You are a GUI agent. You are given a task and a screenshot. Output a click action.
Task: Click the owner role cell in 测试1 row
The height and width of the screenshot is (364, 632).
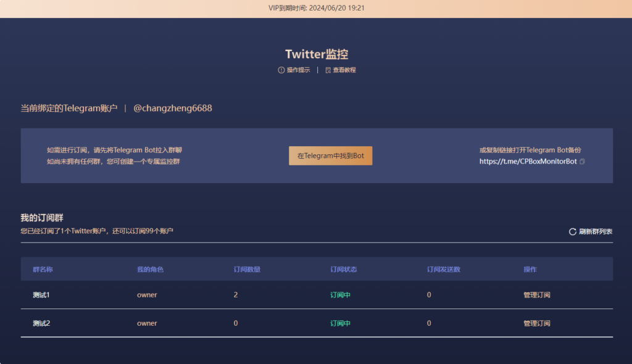pos(147,295)
